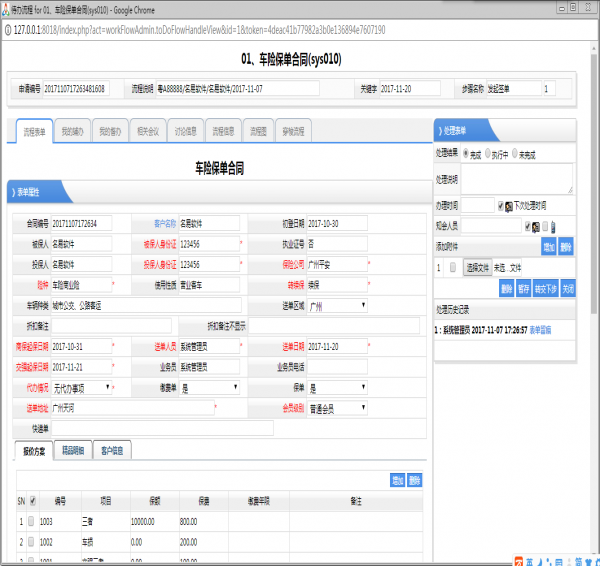The width and height of the screenshot is (600, 566).
Task: Click 删除 button beside 暂存
Action: click(507, 288)
